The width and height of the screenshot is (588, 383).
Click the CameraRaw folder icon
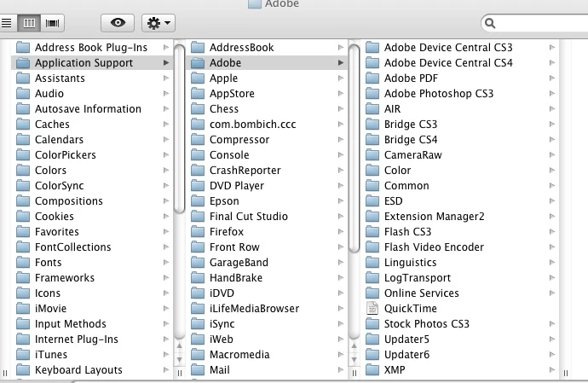[372, 154]
